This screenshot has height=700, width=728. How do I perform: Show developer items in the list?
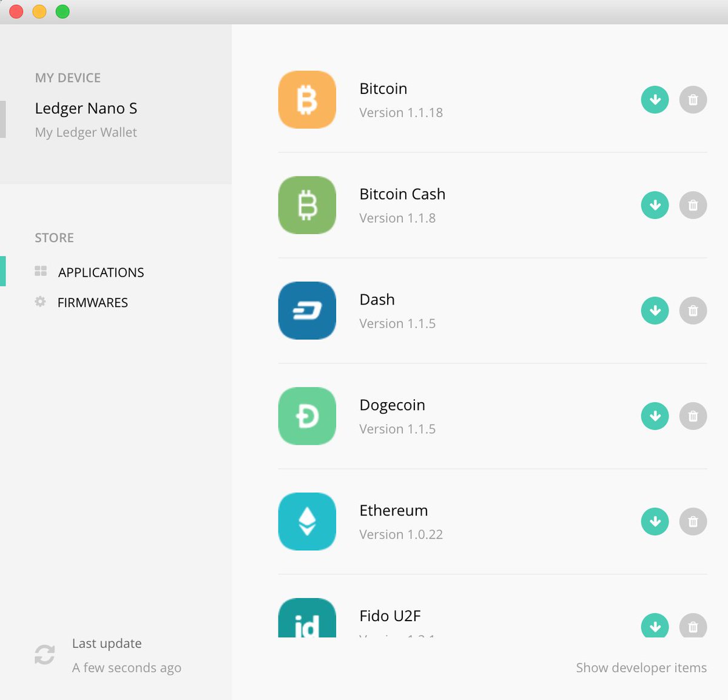tap(641, 668)
